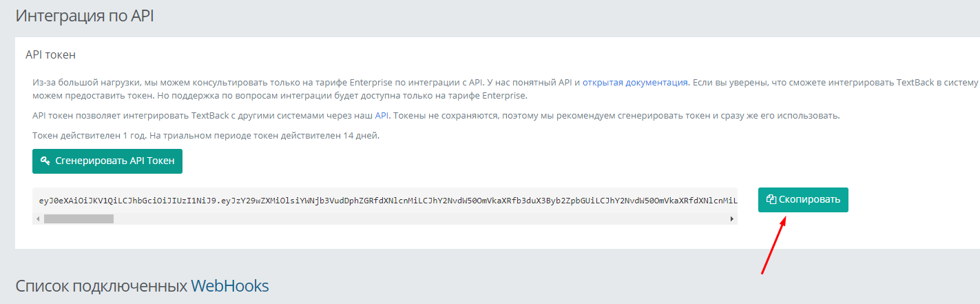The image size is (980, 304).
Task: Follow the blue API link in the description
Action: click(x=382, y=115)
